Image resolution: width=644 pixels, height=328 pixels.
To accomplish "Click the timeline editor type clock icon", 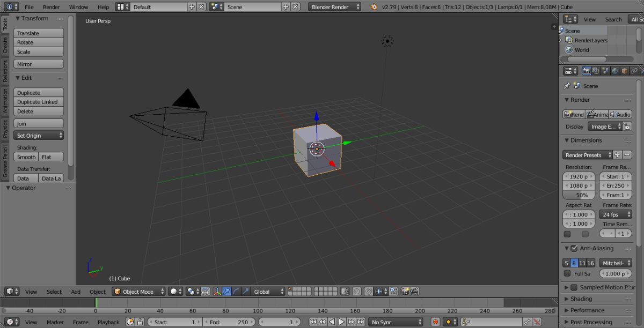I will click(12, 322).
